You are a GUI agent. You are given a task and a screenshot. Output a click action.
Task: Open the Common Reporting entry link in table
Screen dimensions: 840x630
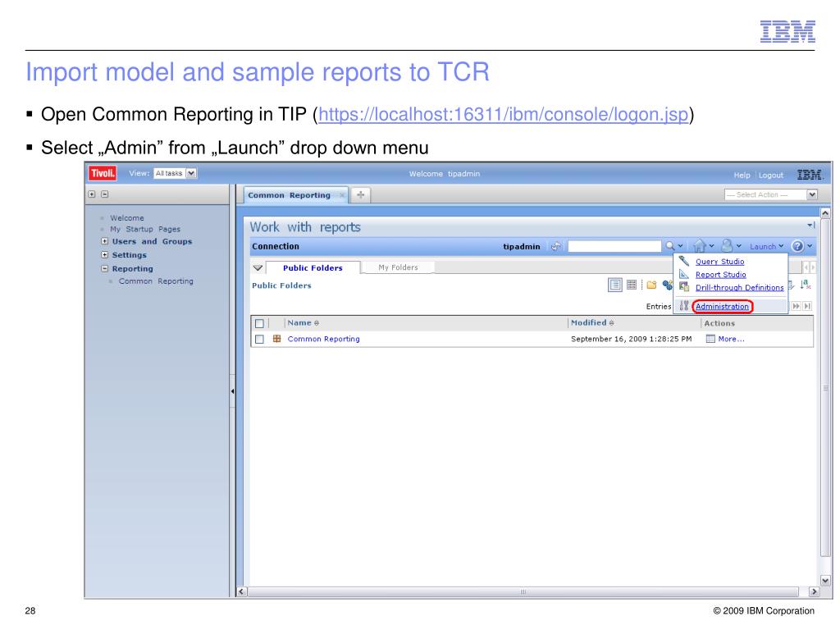(x=323, y=339)
